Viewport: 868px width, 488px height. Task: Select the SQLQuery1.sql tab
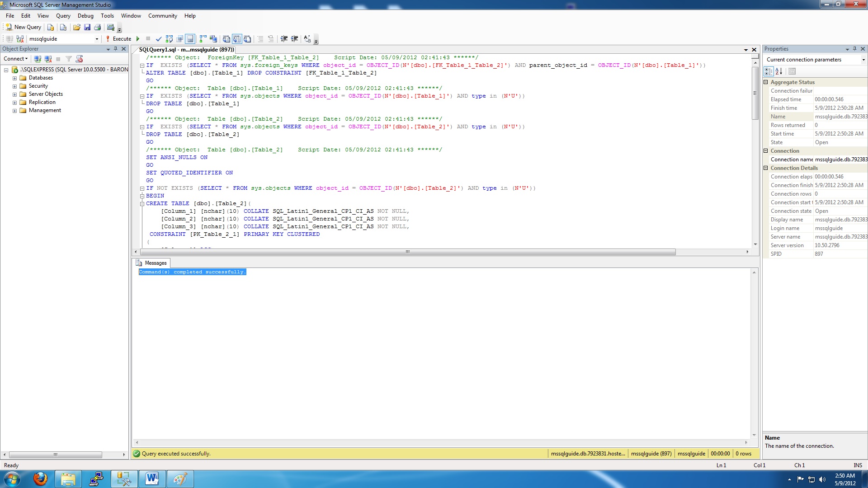[186, 50]
